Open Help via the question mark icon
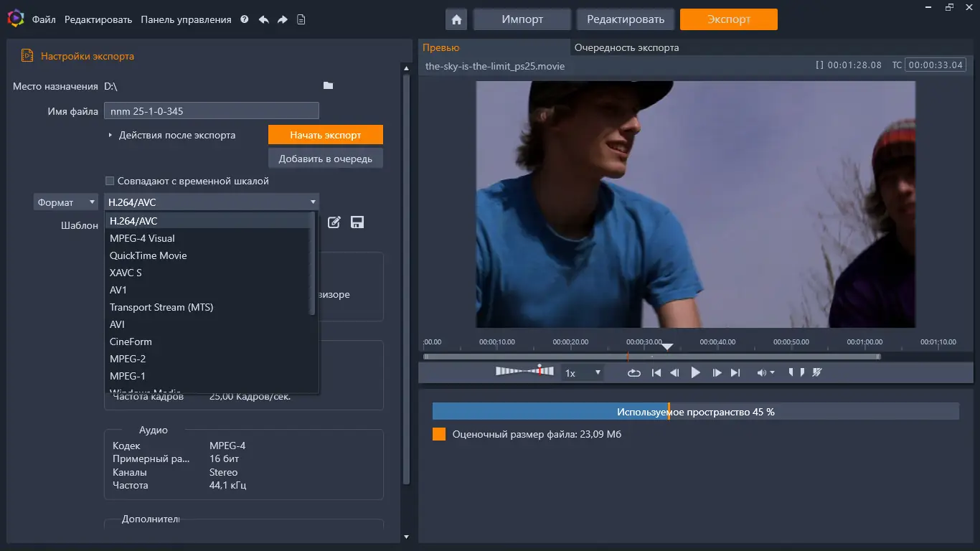This screenshot has width=980, height=551. tap(243, 19)
